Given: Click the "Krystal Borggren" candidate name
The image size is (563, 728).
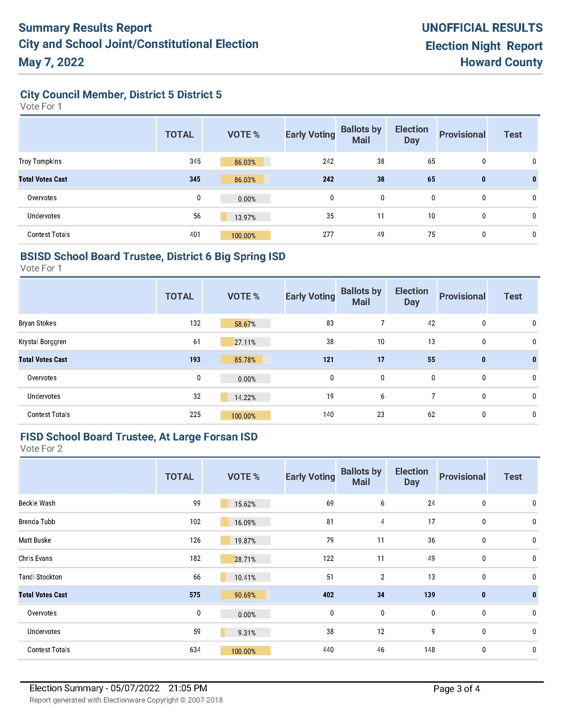Looking at the screenshot, I should point(42,342).
